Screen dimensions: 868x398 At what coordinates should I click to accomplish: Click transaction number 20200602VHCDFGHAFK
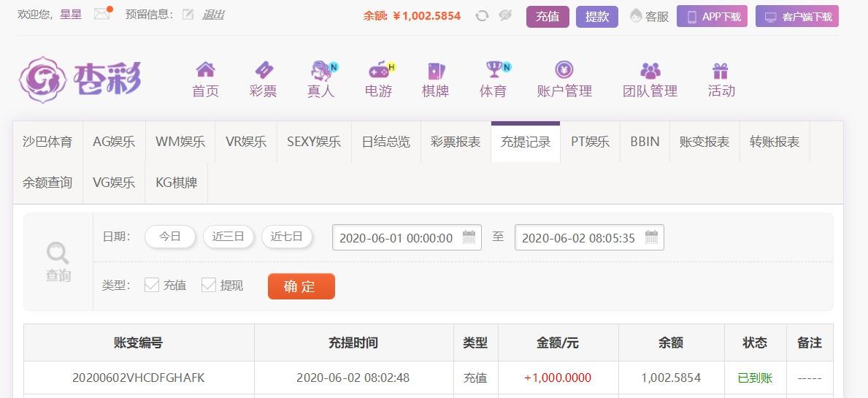139,378
